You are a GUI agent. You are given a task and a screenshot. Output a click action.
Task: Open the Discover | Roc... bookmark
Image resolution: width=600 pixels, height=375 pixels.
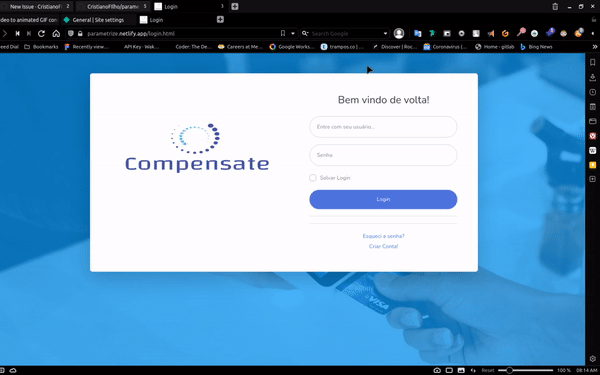click(x=394, y=47)
